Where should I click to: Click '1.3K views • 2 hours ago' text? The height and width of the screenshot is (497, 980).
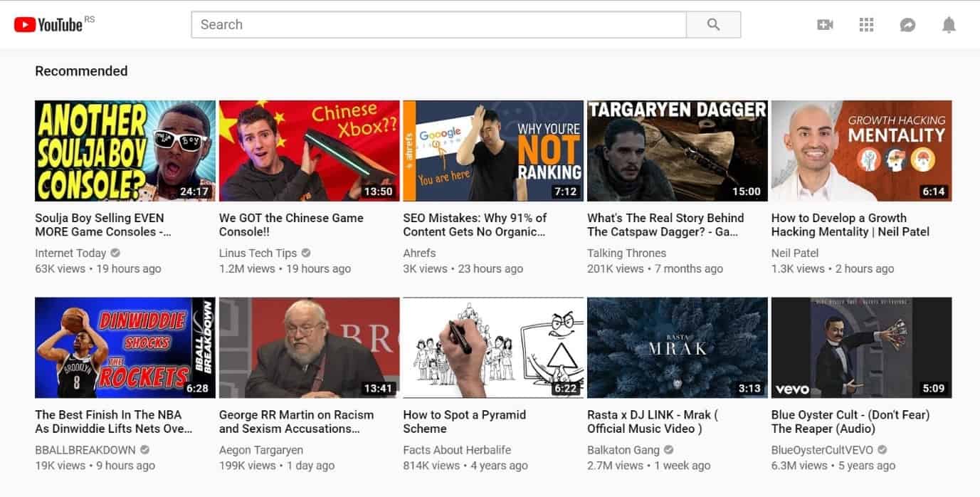click(833, 268)
